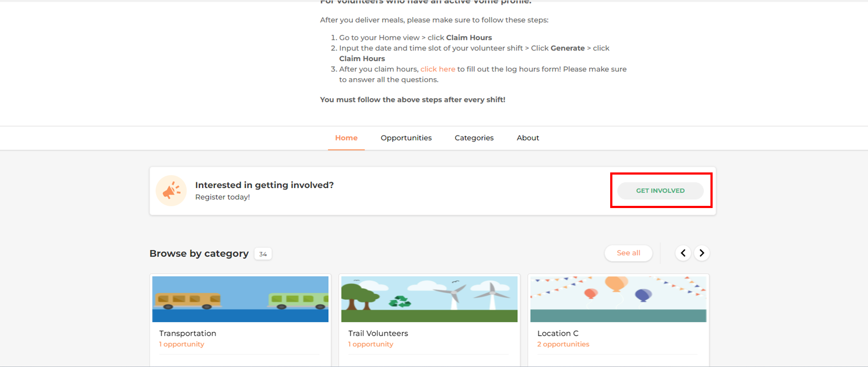
Task: Select the About tab
Action: 528,138
